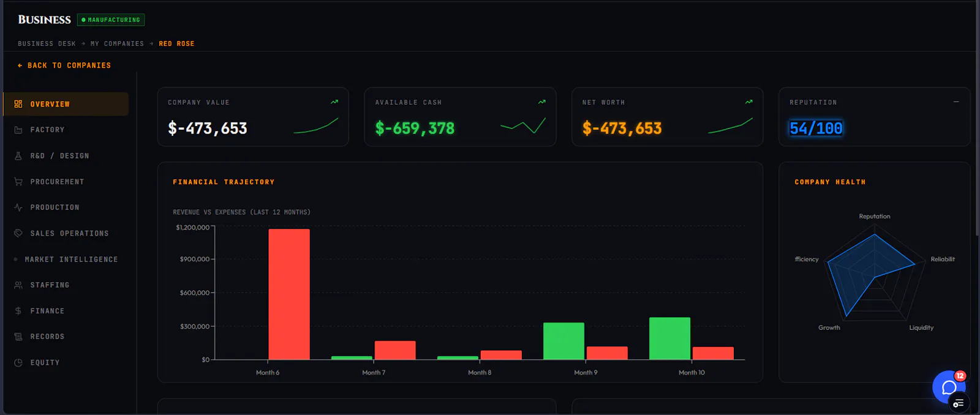The height and width of the screenshot is (415, 980).
Task: Click the Reputation label atop radar chart
Action: [875, 216]
